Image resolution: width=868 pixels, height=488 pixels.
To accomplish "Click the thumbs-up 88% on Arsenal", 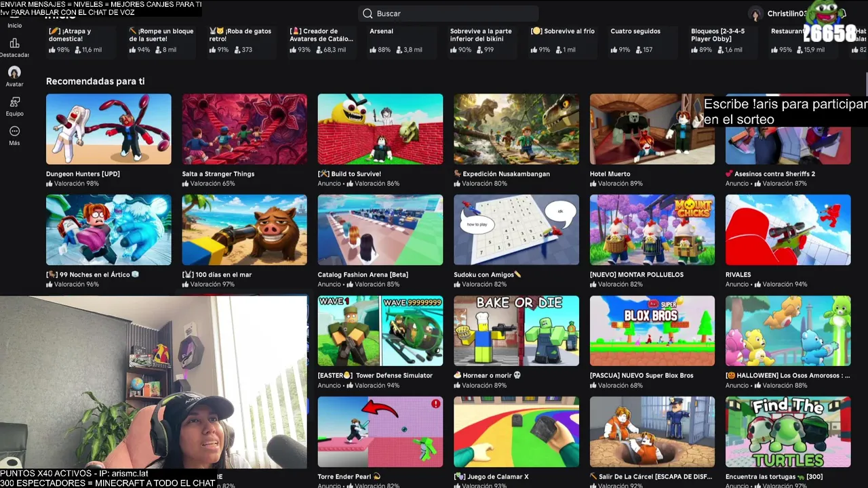I will click(x=380, y=50).
